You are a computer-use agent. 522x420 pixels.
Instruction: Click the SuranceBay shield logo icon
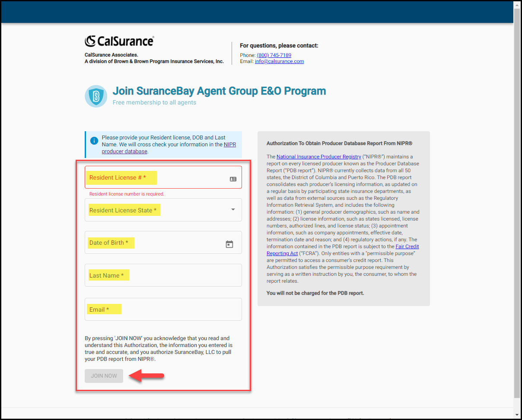(96, 96)
